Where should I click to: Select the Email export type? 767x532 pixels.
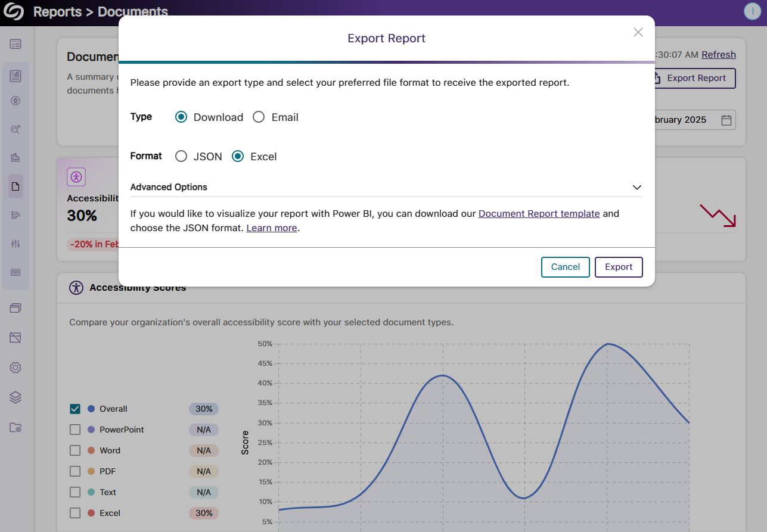(259, 117)
